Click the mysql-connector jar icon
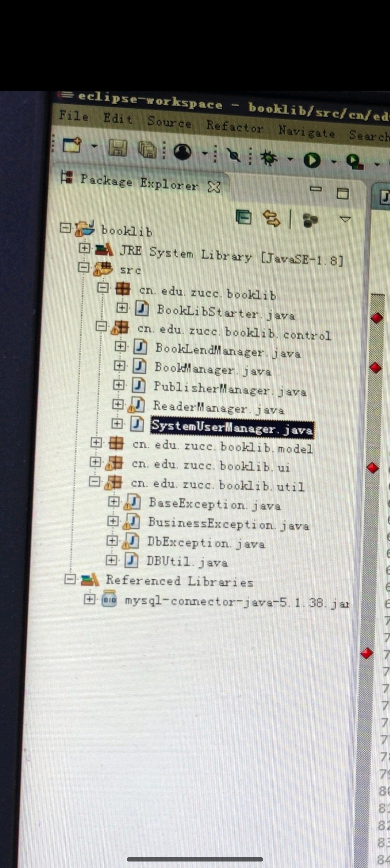 [x=110, y=599]
